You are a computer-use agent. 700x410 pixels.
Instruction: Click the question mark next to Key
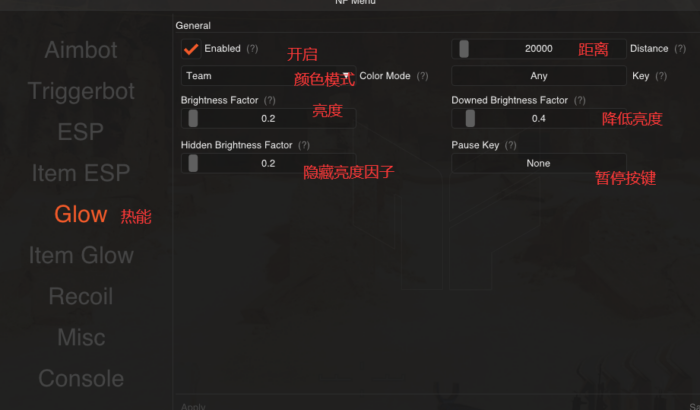coord(661,76)
